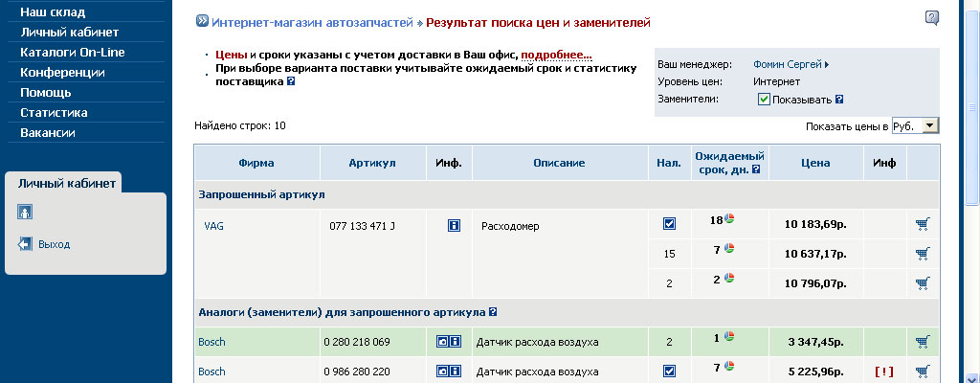Viewport: 980px width, 383px height.
Task: Add VAG 10 183,69р. offer to cart
Action: click(923, 224)
